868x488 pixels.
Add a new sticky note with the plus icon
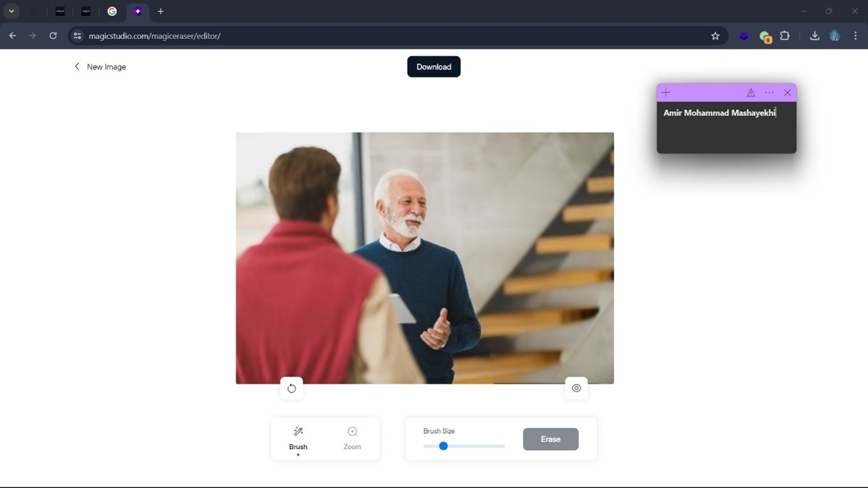[x=666, y=93]
